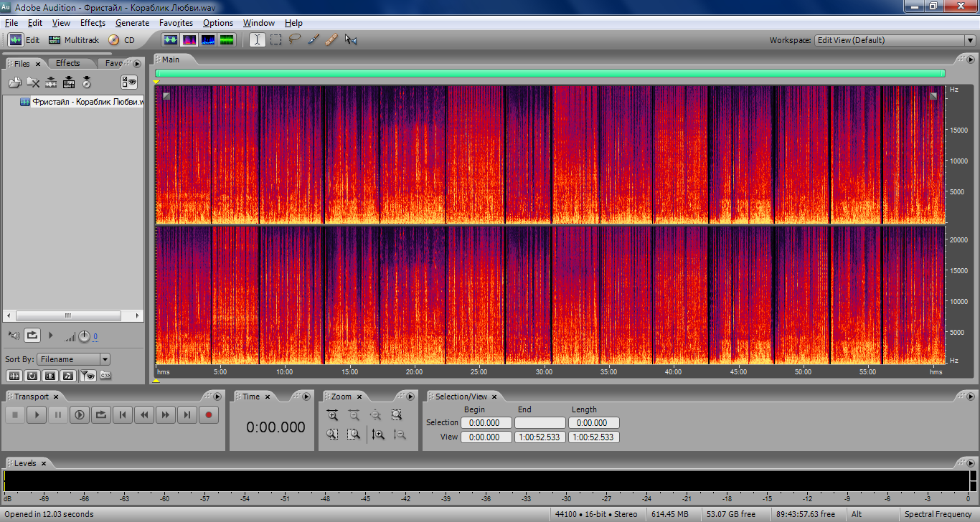Show Waveform display
980x522 pixels.
point(171,40)
